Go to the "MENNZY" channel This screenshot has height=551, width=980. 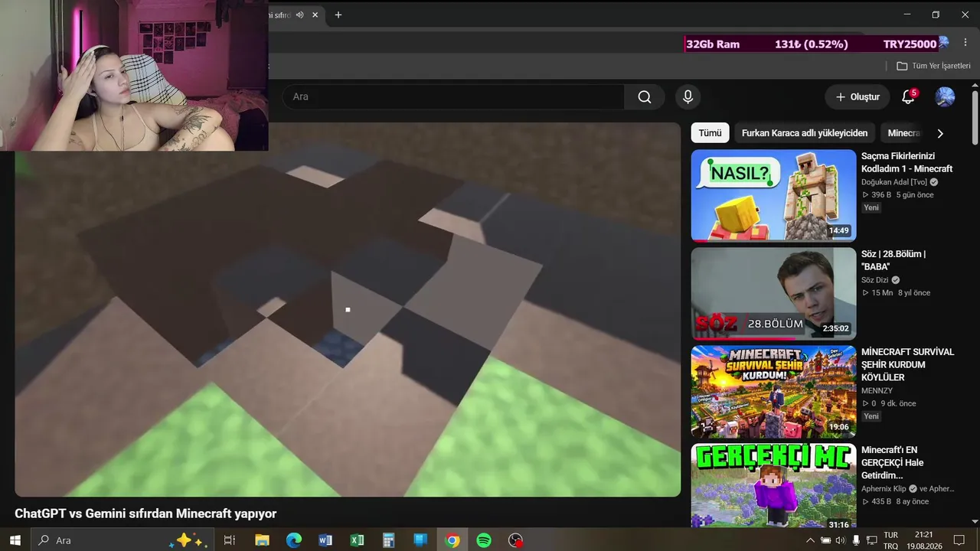pos(877,390)
